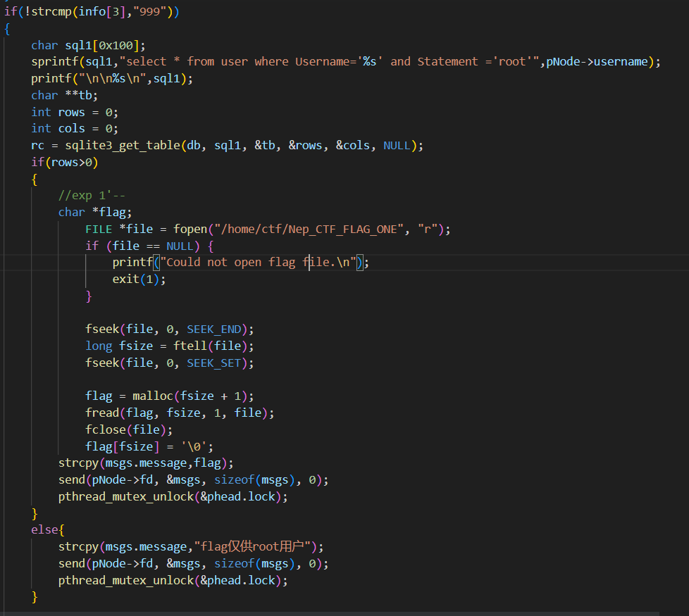This screenshot has width=689, height=616.
Task: Click the 'exit(1);' statement
Action: pyautogui.click(x=139, y=279)
